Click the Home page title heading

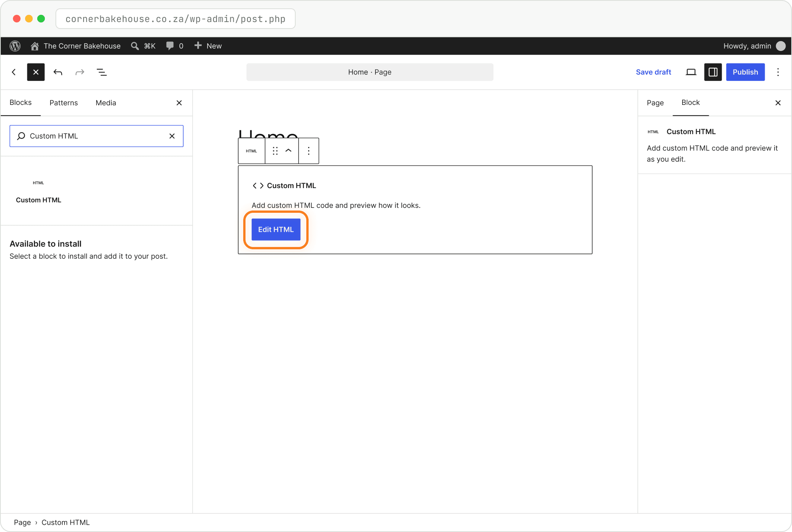[268, 134]
